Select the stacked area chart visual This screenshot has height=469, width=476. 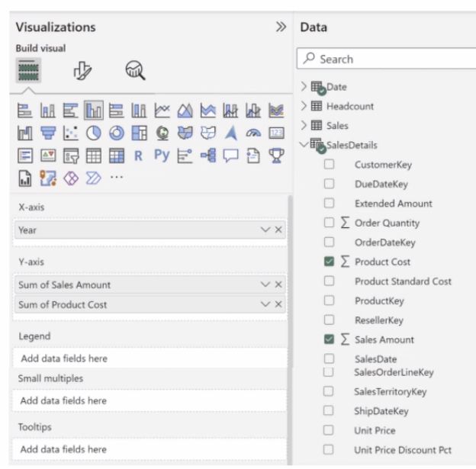tap(208, 110)
